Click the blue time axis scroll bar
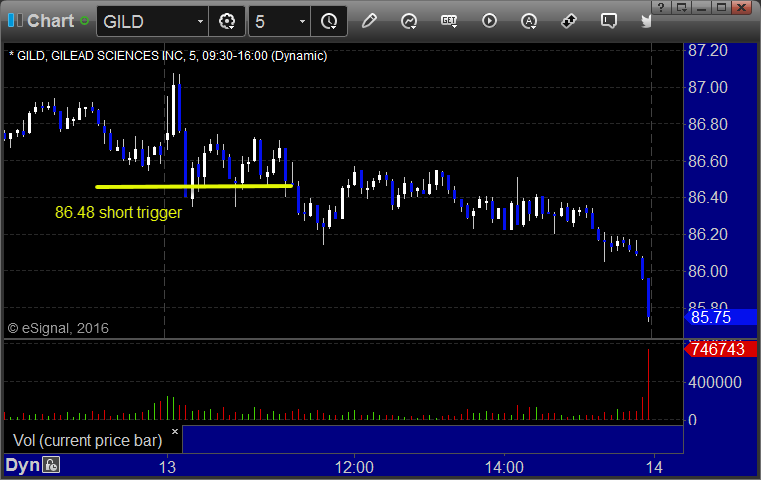The image size is (761, 480). pyautogui.click(x=432, y=439)
